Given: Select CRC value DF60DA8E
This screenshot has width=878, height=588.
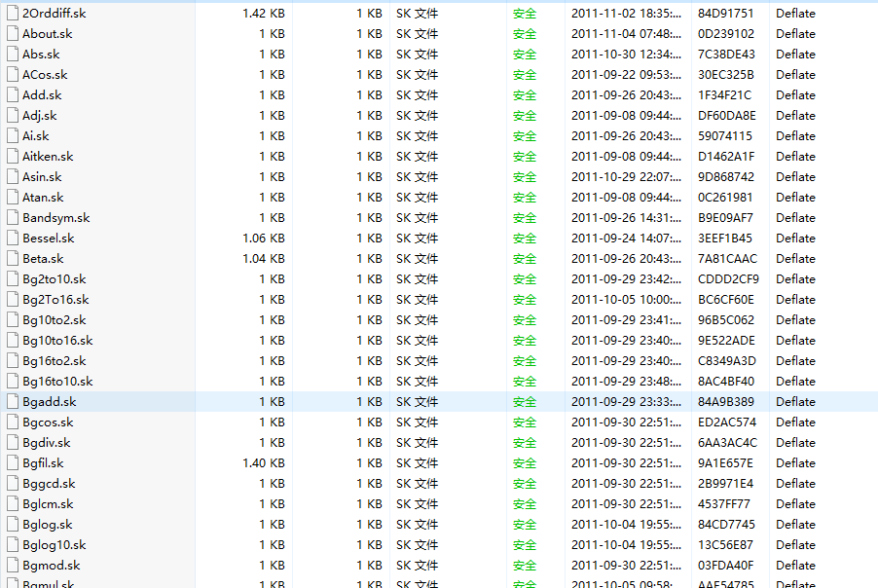Looking at the screenshot, I should (727, 115).
